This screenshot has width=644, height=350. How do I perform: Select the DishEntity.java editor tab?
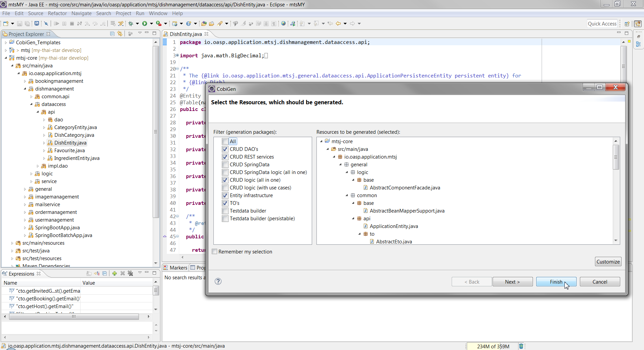[x=186, y=34]
